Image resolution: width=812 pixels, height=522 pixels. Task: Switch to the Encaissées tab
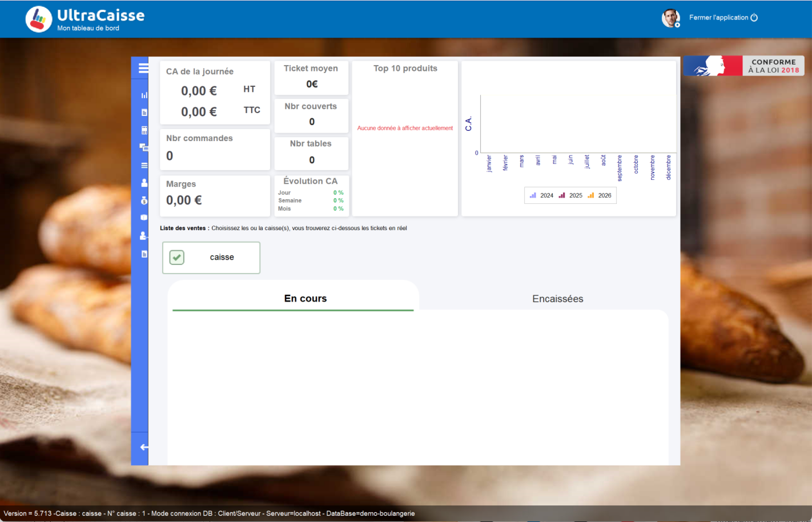[x=558, y=299]
